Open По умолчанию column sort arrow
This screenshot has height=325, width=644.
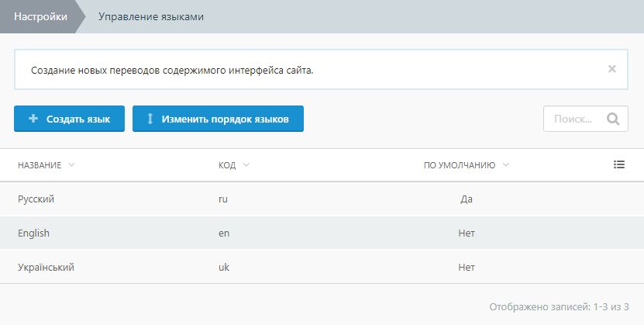point(506,165)
